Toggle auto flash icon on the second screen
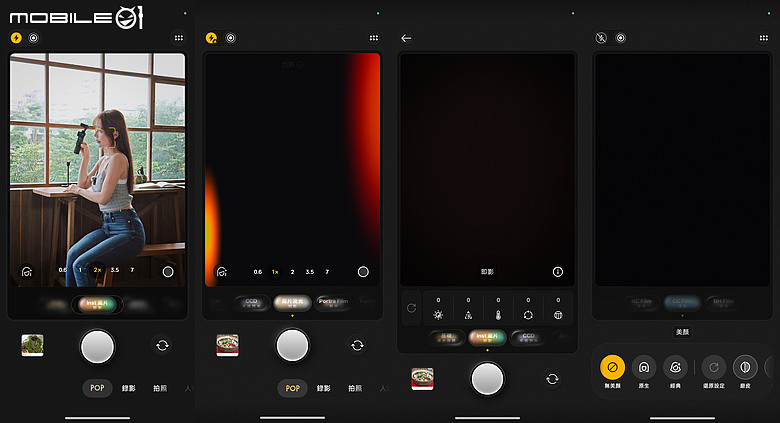The height and width of the screenshot is (423, 780). (211, 38)
